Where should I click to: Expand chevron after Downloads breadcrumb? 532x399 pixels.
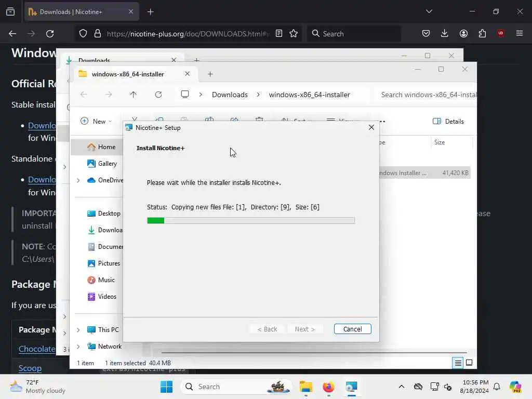(x=258, y=95)
